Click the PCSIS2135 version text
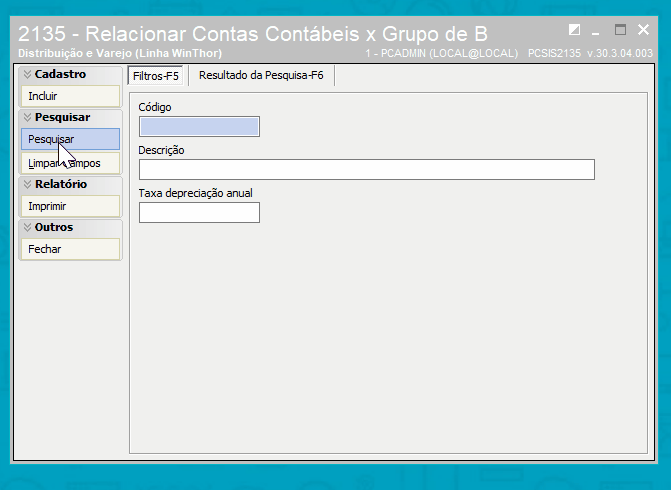Viewport: 671px width, 490px height. 590,53
